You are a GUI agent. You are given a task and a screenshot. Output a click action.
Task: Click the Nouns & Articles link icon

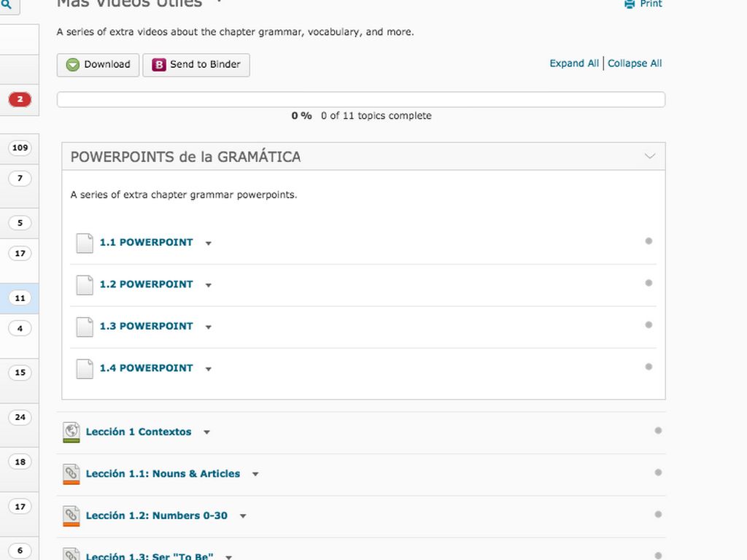(x=71, y=475)
